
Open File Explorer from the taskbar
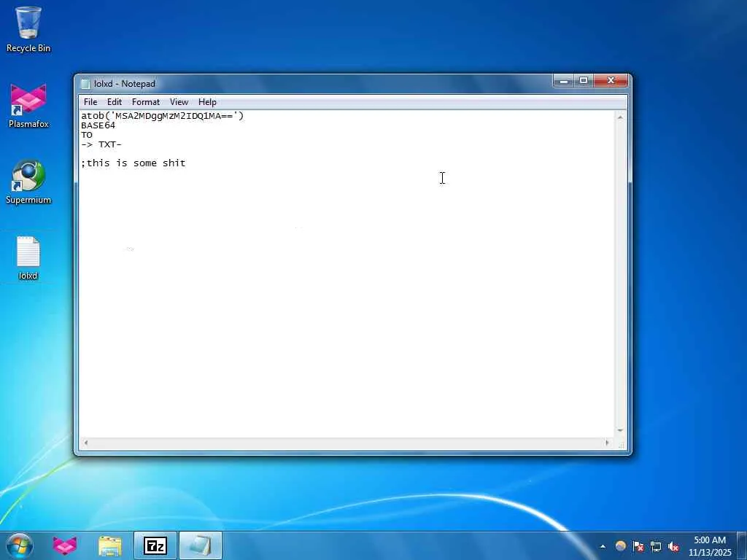coord(110,545)
